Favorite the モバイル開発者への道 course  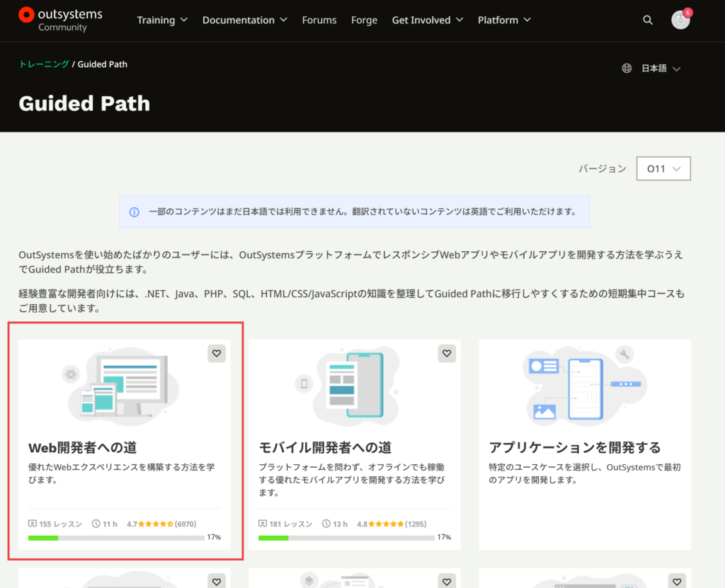(x=446, y=353)
